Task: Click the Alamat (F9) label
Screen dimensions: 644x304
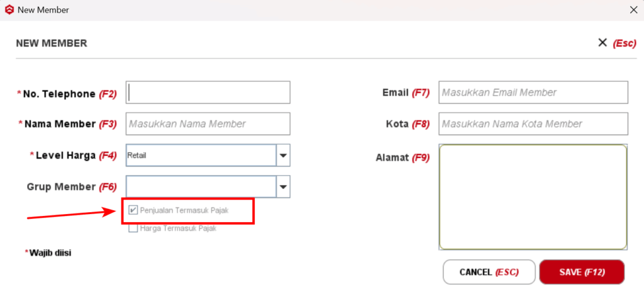Action: [x=402, y=158]
